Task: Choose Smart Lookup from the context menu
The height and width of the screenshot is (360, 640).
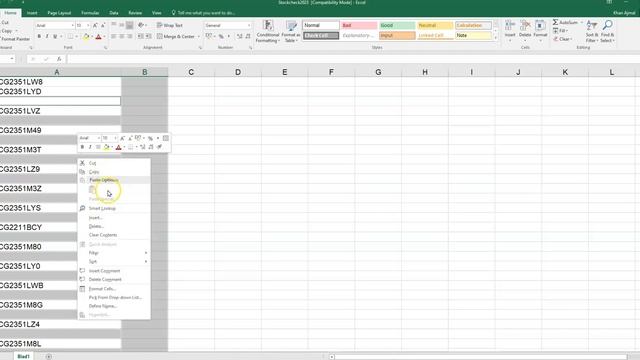Action: [x=114, y=208]
